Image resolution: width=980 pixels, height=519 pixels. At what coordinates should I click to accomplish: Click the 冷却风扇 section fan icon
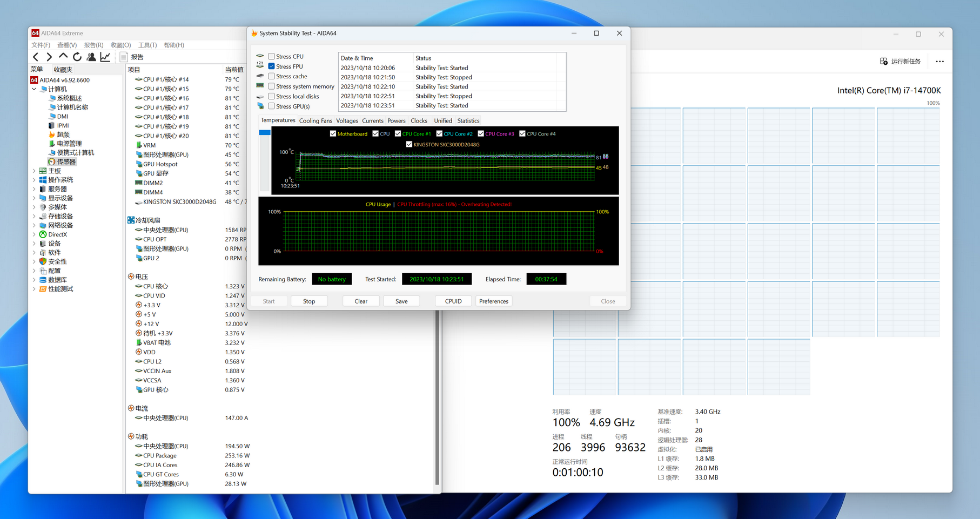pos(131,220)
